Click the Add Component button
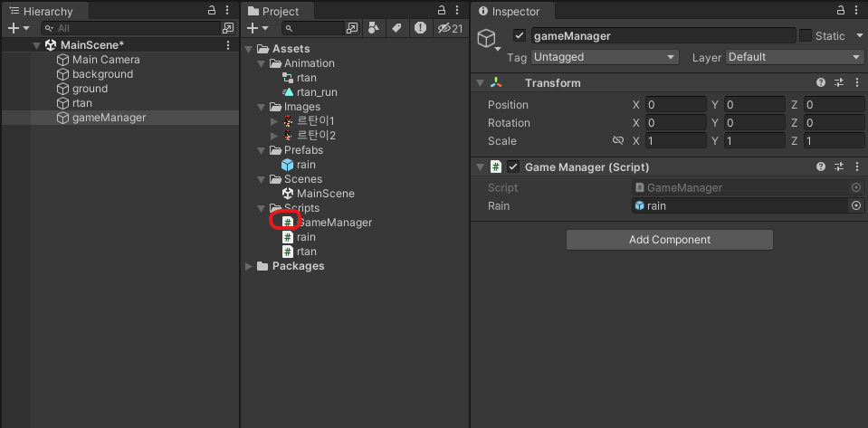This screenshot has width=868, height=428. point(669,240)
